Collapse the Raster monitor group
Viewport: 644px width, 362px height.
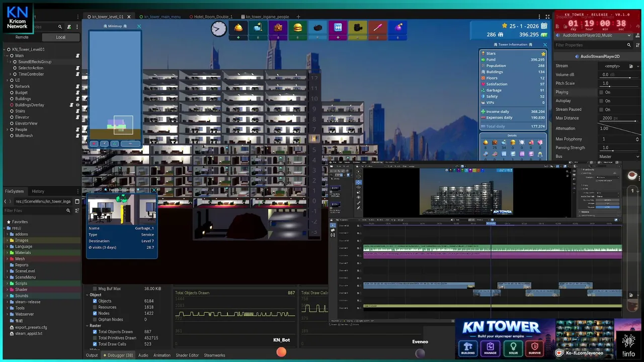tap(87, 326)
